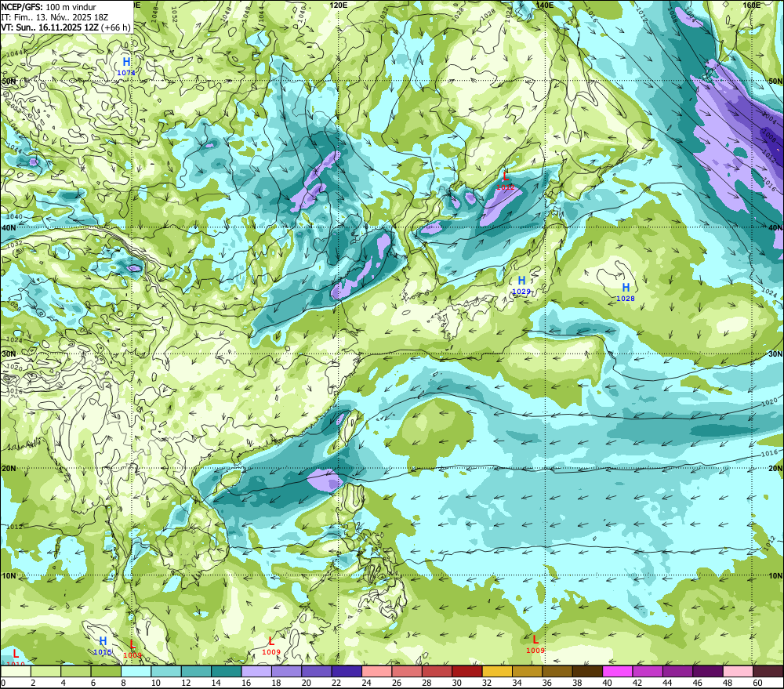Pick the dark red 30–32 legend swatch
Image resolution: width=784 pixels, height=689 pixels.
click(x=467, y=671)
